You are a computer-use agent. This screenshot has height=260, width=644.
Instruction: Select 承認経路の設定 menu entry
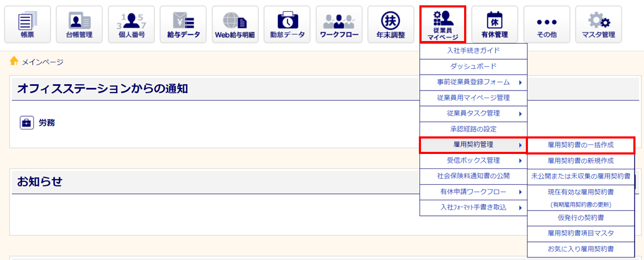(473, 128)
